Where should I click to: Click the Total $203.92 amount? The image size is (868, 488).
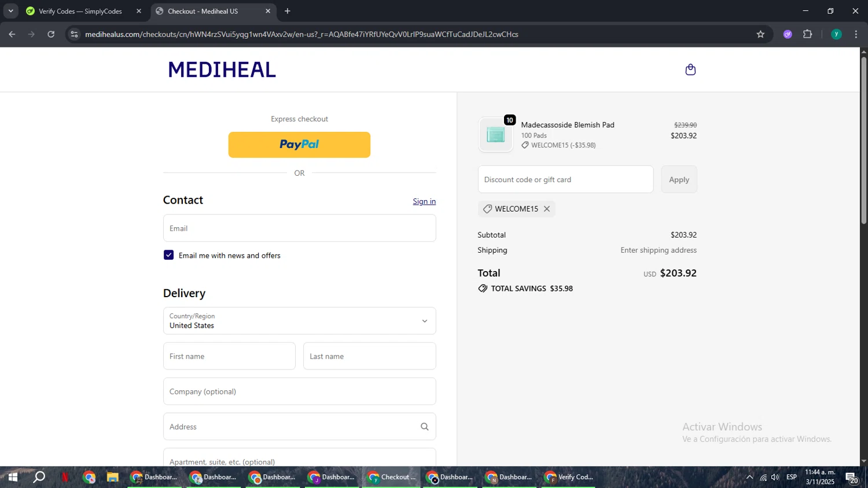(678, 273)
